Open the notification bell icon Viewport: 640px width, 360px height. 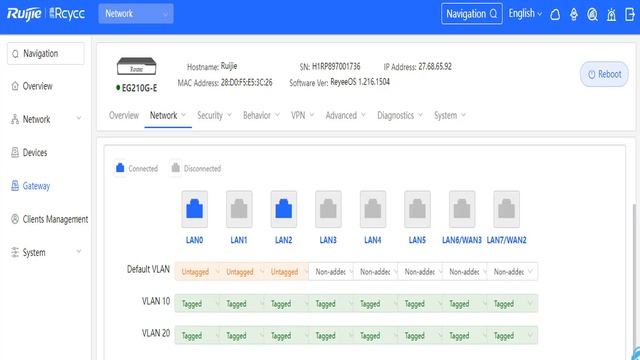tap(555, 14)
